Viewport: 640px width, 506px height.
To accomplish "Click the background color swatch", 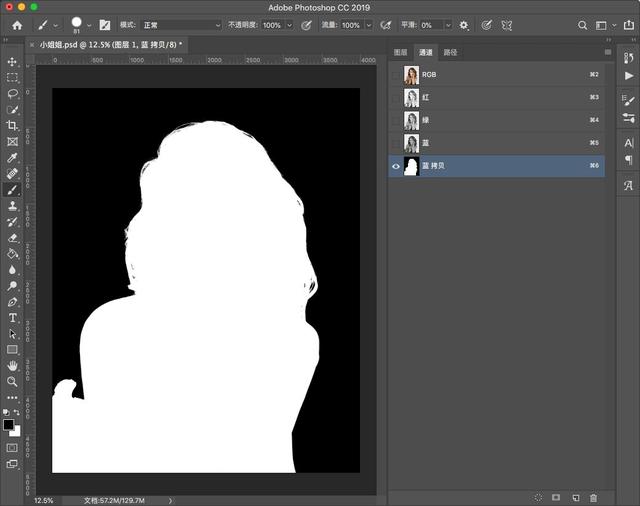I will (x=16, y=433).
